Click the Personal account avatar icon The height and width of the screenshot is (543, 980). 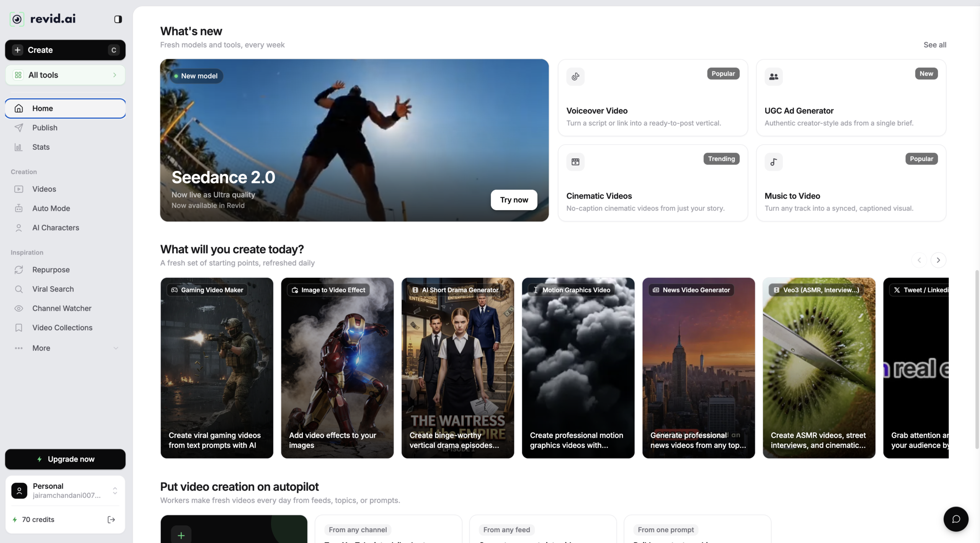click(19, 491)
